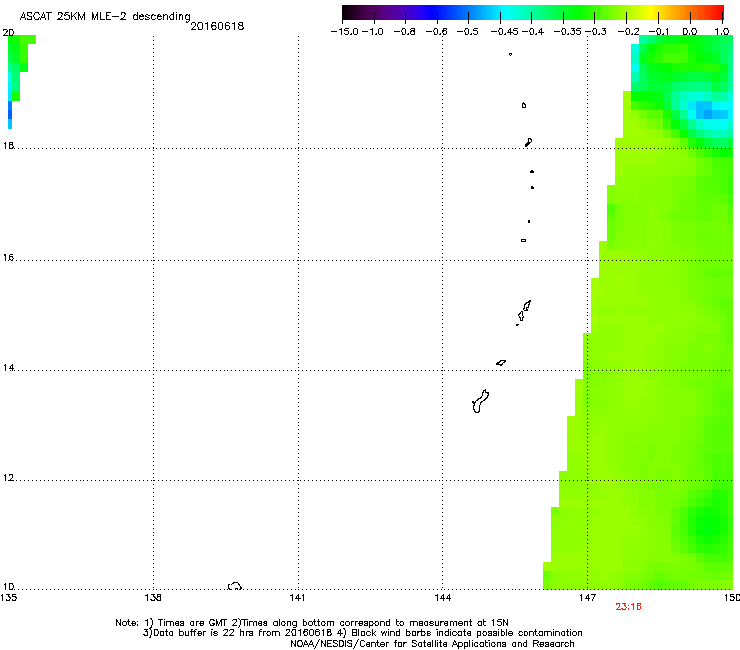Click the latitude label '14'

tap(8, 368)
